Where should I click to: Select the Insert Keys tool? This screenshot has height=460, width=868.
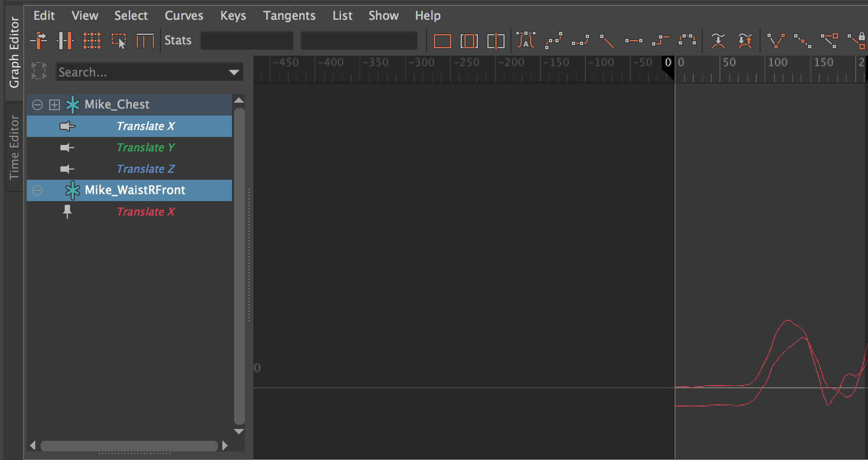[65, 41]
